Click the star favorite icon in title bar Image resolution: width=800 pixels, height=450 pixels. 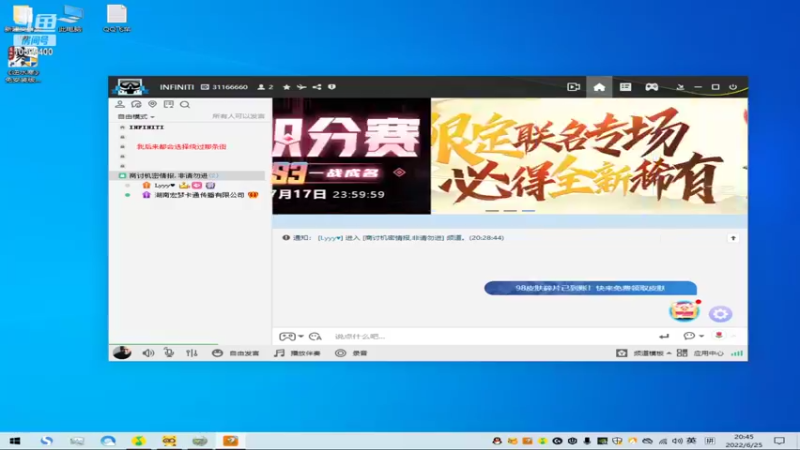coord(287,87)
